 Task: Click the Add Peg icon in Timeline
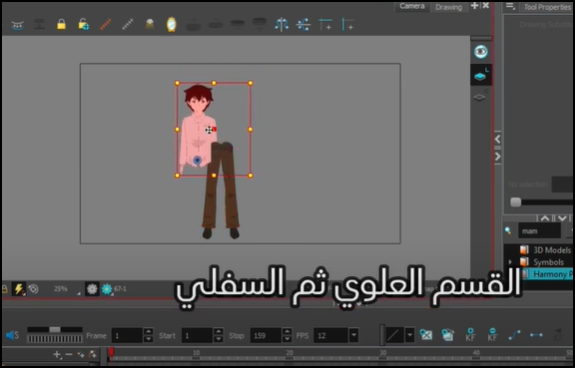(x=93, y=354)
